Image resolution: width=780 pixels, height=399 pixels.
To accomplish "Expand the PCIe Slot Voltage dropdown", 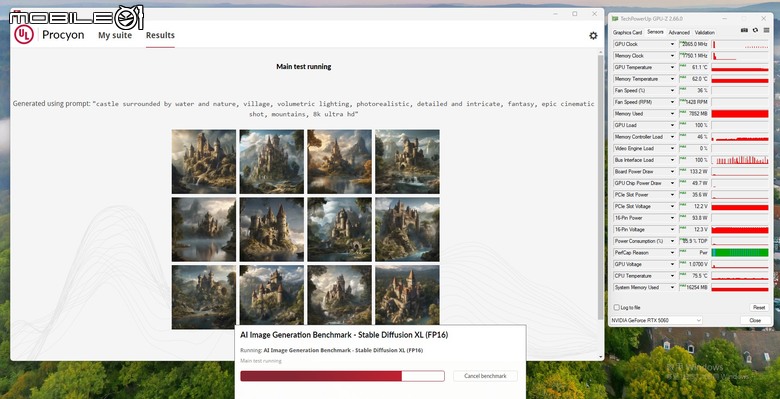I will tap(673, 206).
